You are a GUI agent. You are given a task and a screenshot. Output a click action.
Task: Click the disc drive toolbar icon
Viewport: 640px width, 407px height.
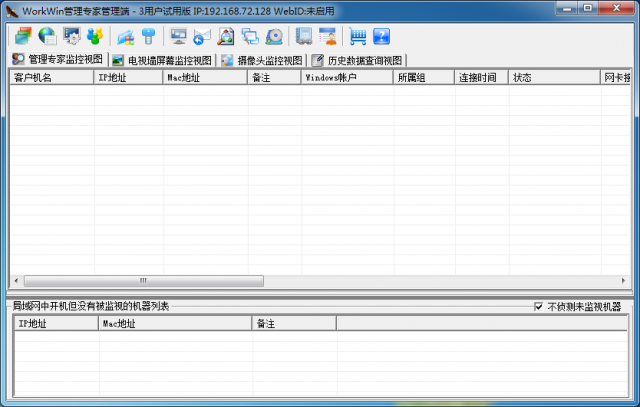coord(274,36)
